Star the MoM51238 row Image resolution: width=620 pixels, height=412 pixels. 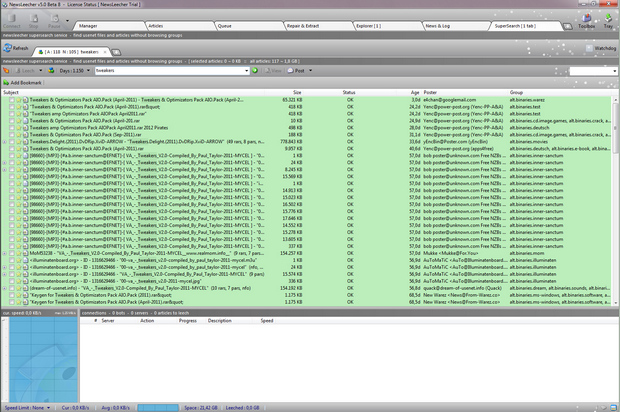pos(19,253)
